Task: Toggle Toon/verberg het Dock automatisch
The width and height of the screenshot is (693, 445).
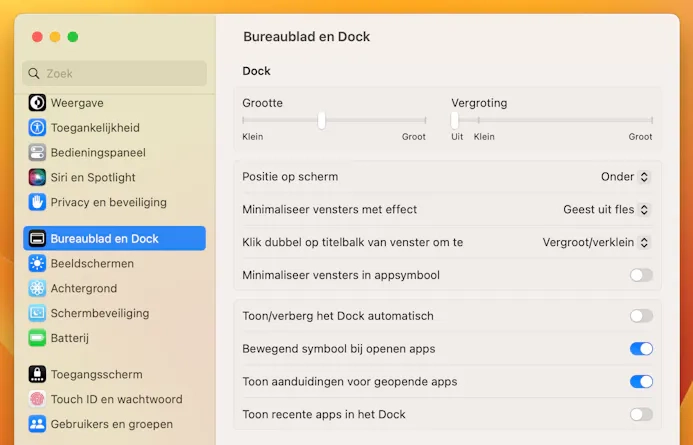Action: [641, 316]
